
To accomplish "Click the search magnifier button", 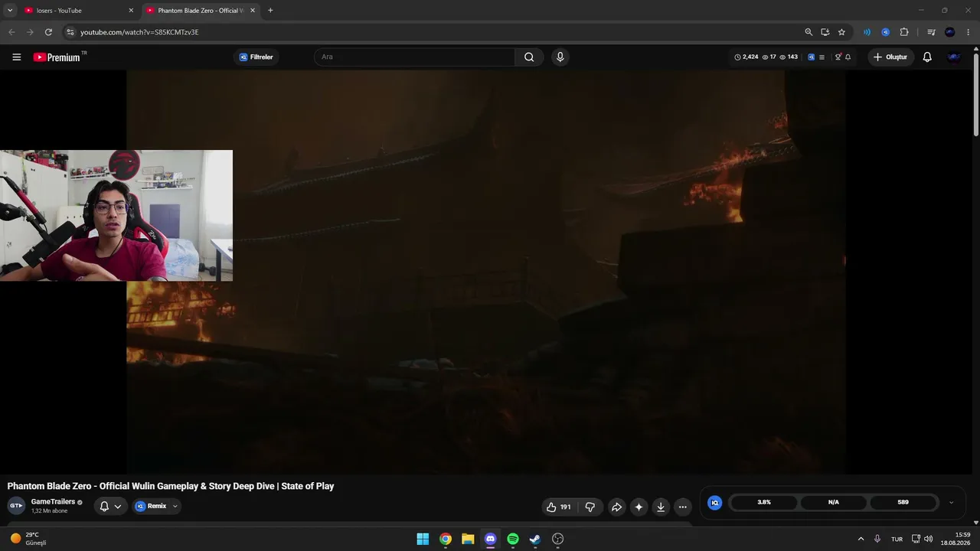I will point(529,57).
